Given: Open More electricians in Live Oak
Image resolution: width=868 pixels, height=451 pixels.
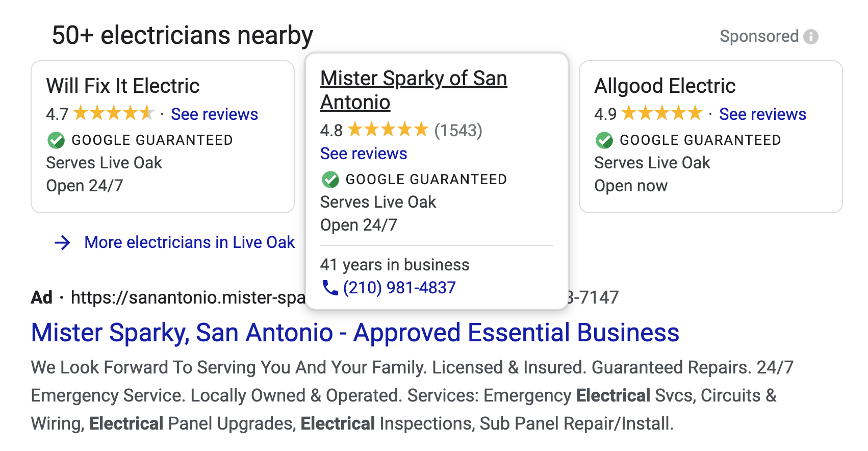Looking at the screenshot, I should (189, 242).
